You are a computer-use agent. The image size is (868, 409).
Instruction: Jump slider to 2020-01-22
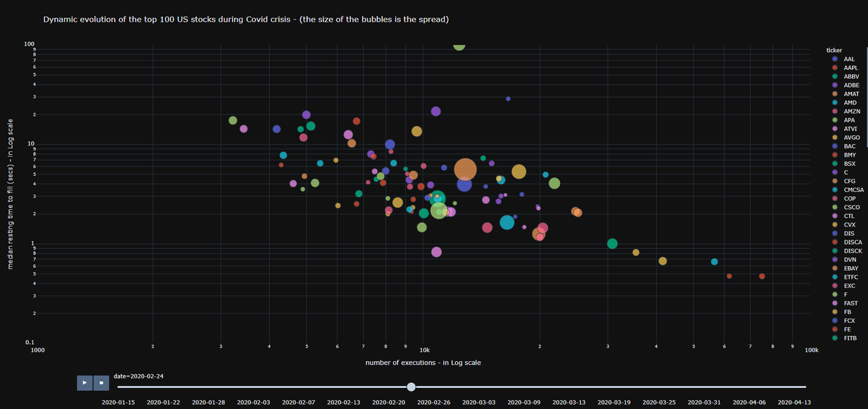(163, 401)
